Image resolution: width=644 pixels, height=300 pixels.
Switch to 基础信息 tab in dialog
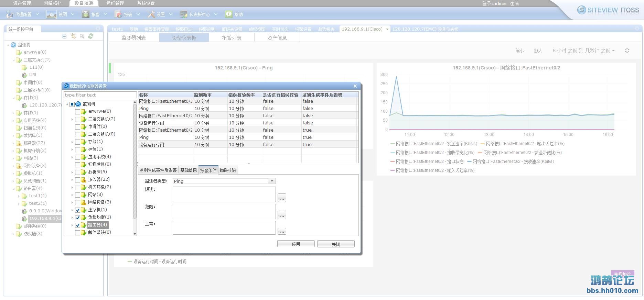pos(189,170)
